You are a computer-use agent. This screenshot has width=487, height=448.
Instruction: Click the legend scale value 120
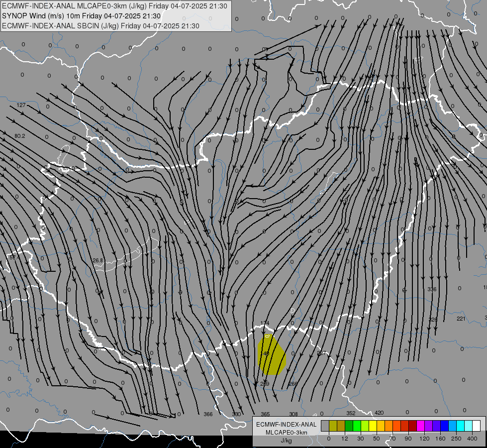pos(425,439)
